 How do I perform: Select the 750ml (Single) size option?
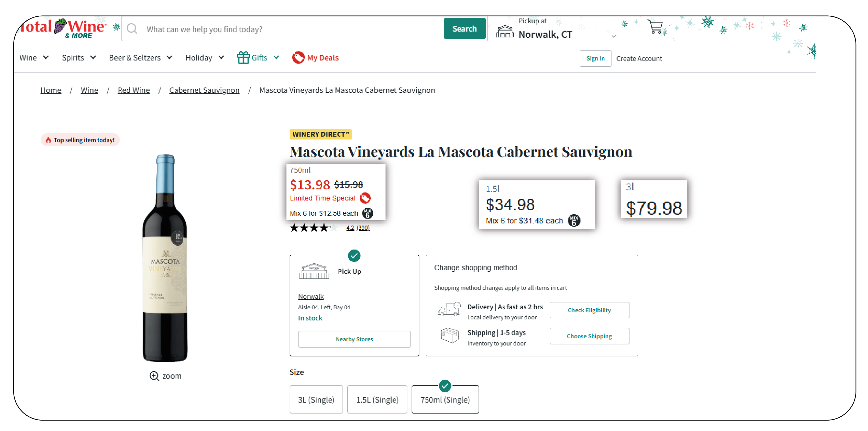[445, 400]
